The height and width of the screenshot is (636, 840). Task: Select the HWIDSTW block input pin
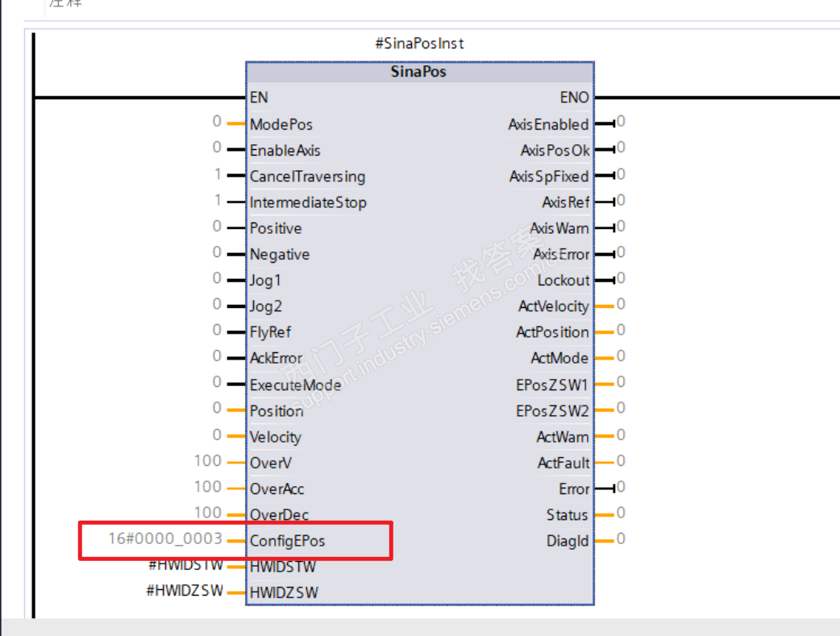coord(283,567)
